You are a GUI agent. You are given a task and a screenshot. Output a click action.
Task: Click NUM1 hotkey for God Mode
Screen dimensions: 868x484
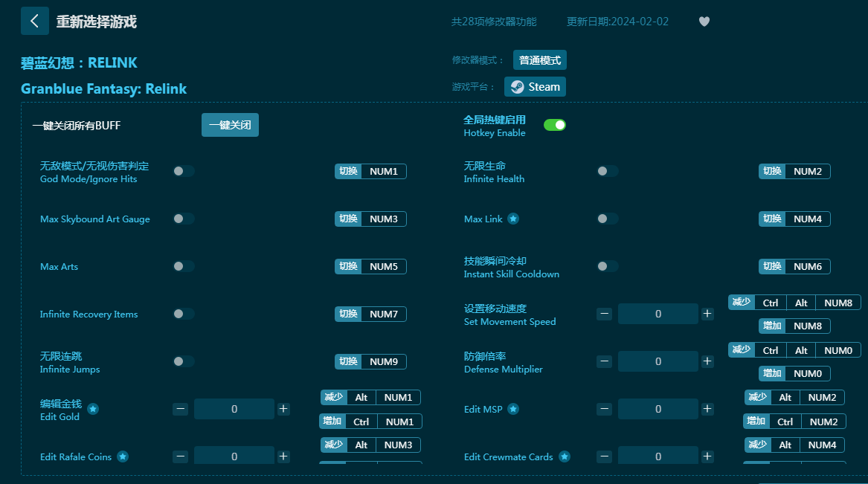[x=370, y=172]
